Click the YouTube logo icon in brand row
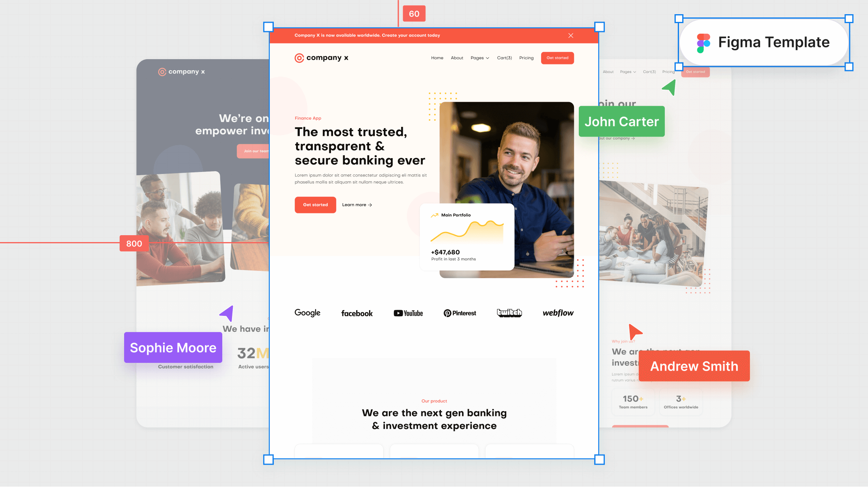Screen dimensions: 868x487 click(x=408, y=313)
